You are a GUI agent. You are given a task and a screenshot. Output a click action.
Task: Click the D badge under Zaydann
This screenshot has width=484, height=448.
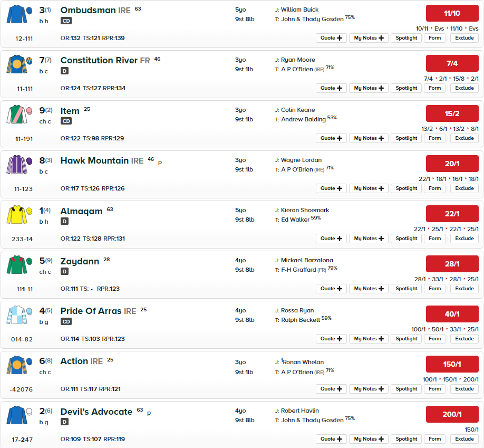tap(64, 272)
